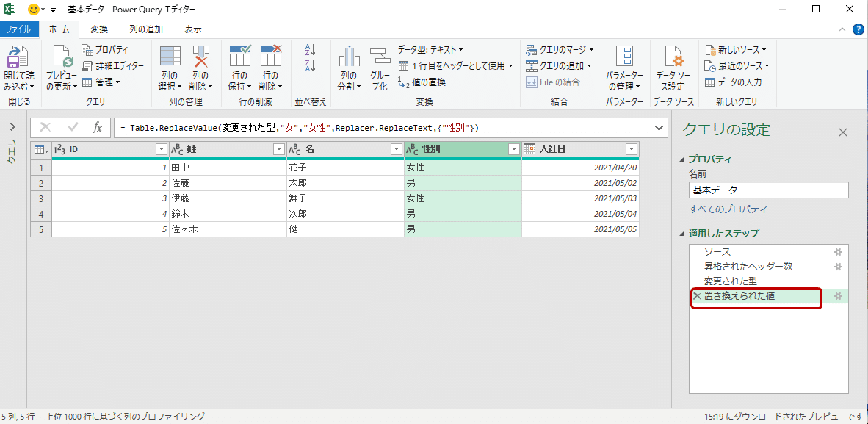Viewport: 868px width, 424px height.
Task: Open the 最近のソース dropdown
Action: tap(737, 66)
